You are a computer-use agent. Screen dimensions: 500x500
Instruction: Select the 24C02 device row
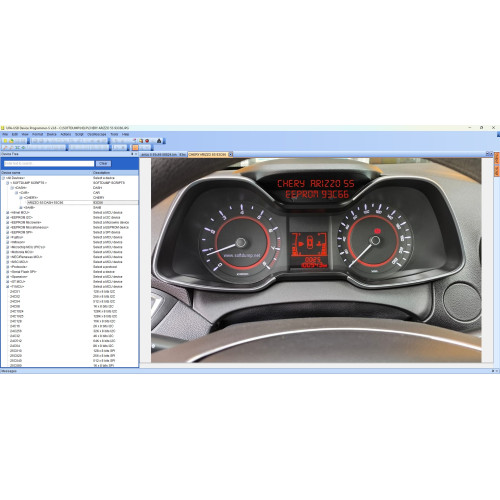pos(69,296)
